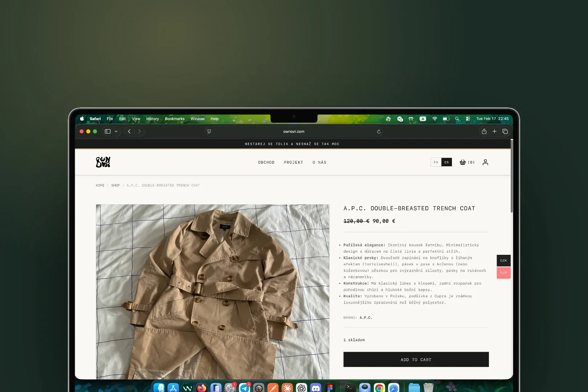588x392 pixels.
Task: Open Discord from the Dock
Action: pyautogui.click(x=316, y=388)
